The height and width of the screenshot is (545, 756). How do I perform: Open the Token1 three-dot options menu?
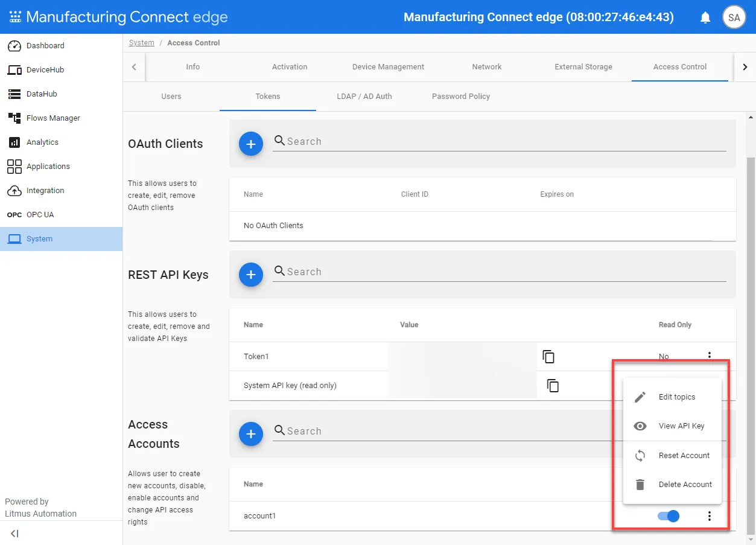click(x=710, y=356)
